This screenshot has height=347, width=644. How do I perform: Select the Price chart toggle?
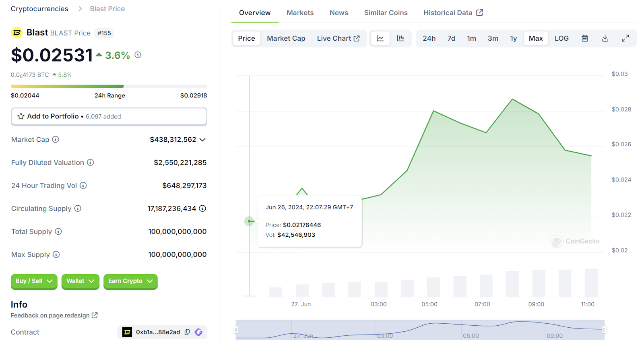(x=246, y=38)
